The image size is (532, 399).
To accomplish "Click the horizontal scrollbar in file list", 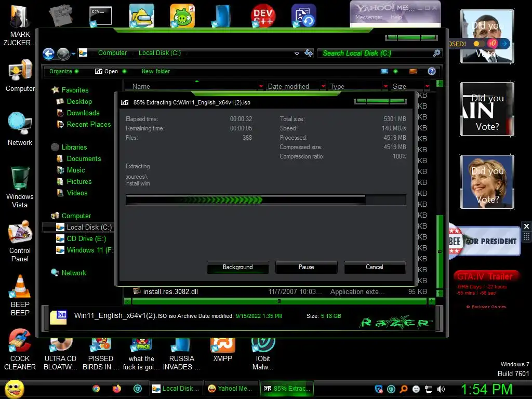I will 279,301.
